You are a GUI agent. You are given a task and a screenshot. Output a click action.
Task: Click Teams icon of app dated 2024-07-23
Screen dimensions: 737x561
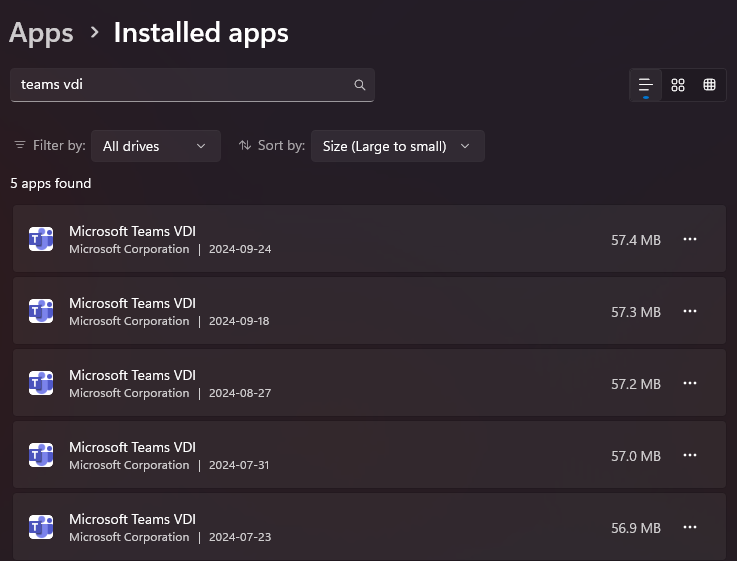pyautogui.click(x=41, y=527)
